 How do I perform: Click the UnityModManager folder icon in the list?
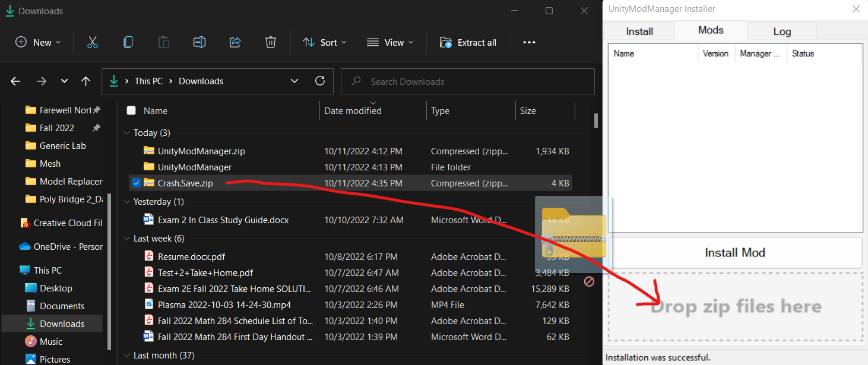[x=149, y=167]
